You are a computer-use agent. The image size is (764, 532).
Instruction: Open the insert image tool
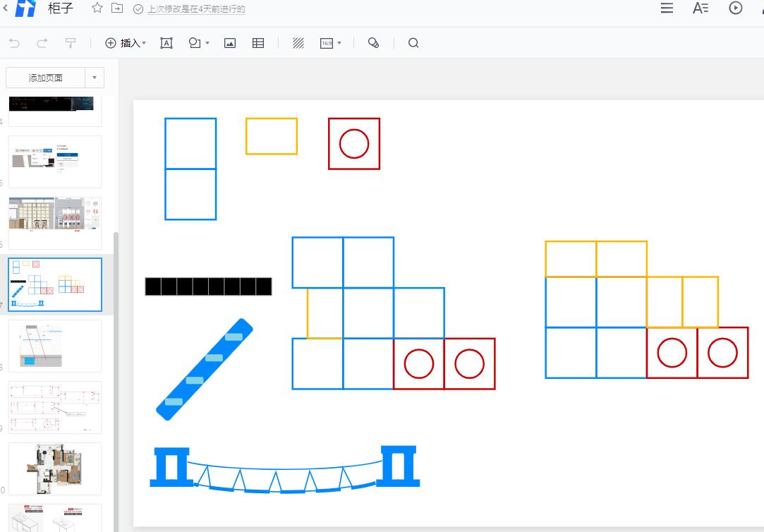[229, 43]
